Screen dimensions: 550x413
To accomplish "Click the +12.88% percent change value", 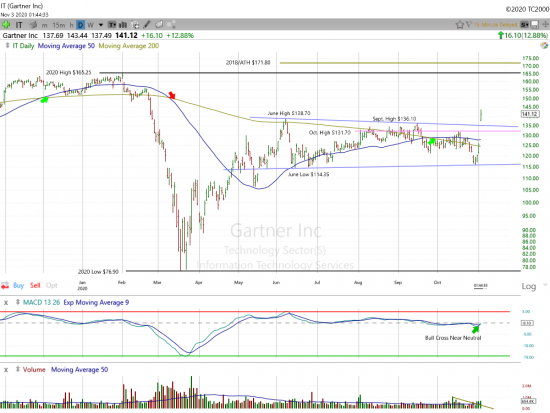I will click(x=180, y=35).
